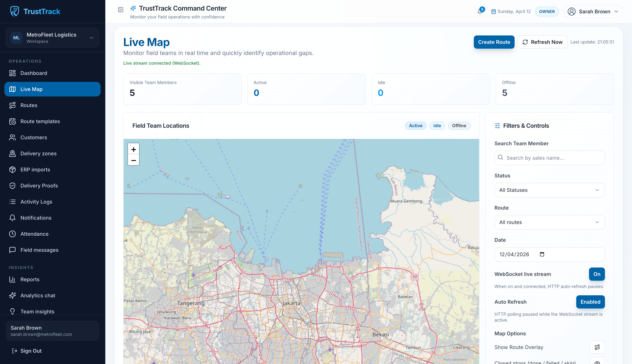The image size is (632, 364).
Task: Click the Date field 12/04/2026
Action: [550, 254]
